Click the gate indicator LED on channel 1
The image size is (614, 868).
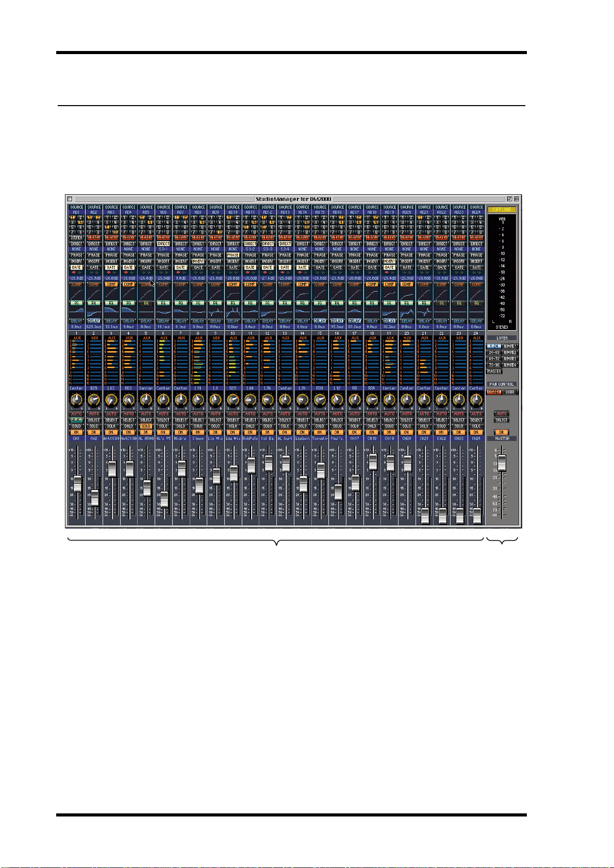click(x=74, y=273)
